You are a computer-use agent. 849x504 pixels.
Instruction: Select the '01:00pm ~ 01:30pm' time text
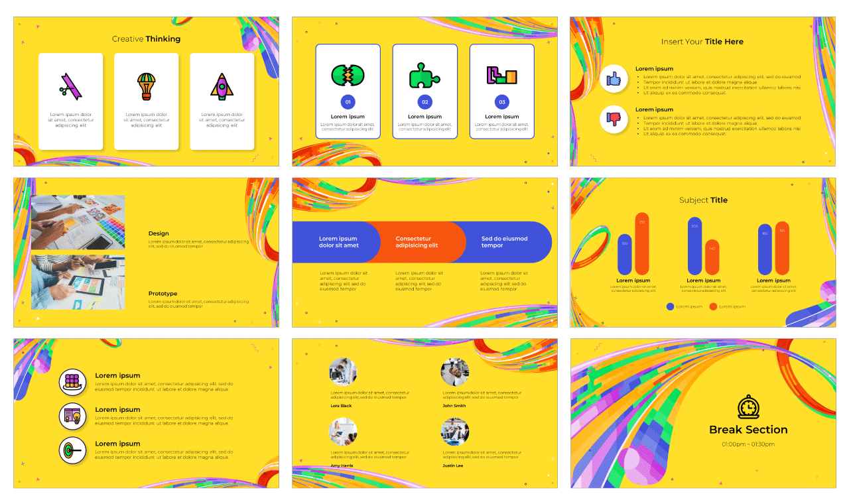pos(748,444)
